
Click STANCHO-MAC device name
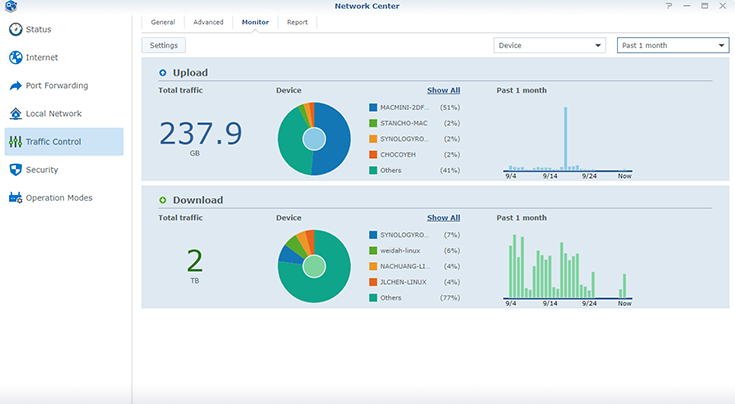pos(404,123)
